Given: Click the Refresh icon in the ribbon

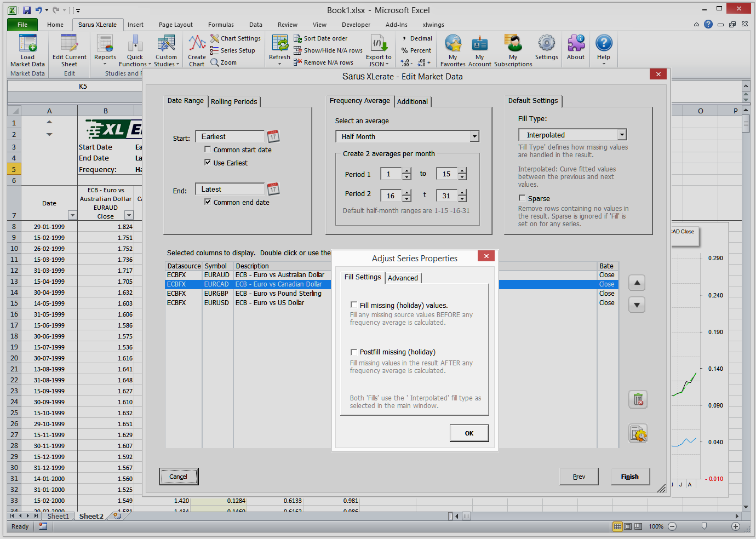Looking at the screenshot, I should click(x=279, y=44).
